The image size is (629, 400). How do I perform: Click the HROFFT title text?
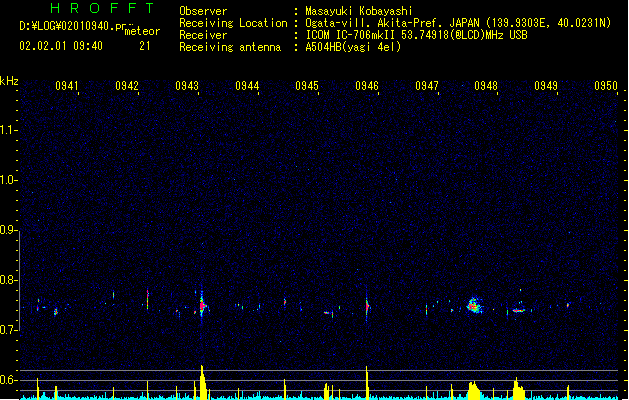coord(102,8)
